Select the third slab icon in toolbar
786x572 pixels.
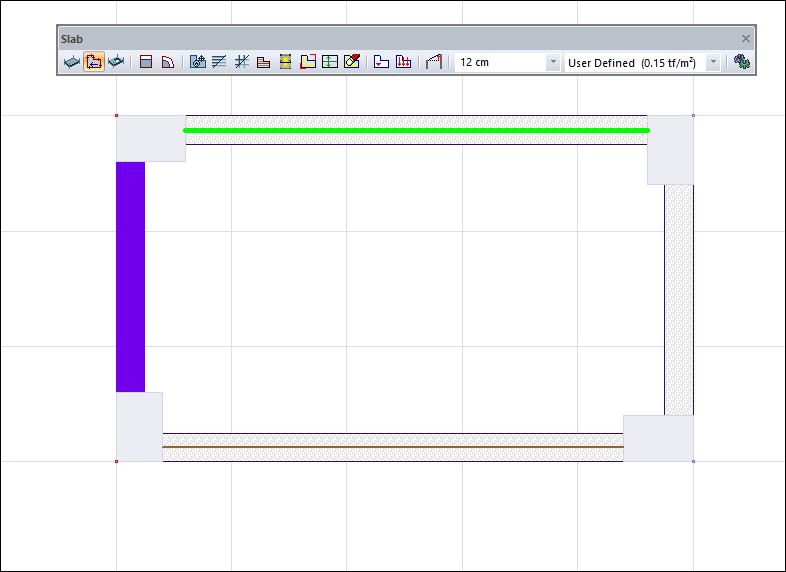click(x=117, y=62)
